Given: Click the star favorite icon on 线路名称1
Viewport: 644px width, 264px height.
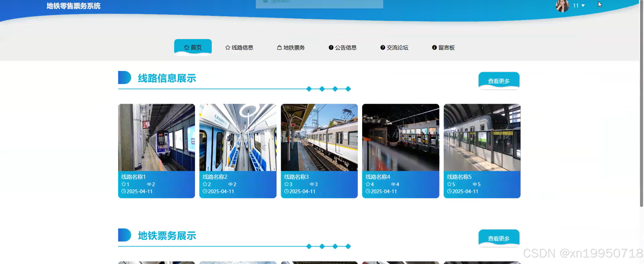Looking at the screenshot, I should 124,184.
